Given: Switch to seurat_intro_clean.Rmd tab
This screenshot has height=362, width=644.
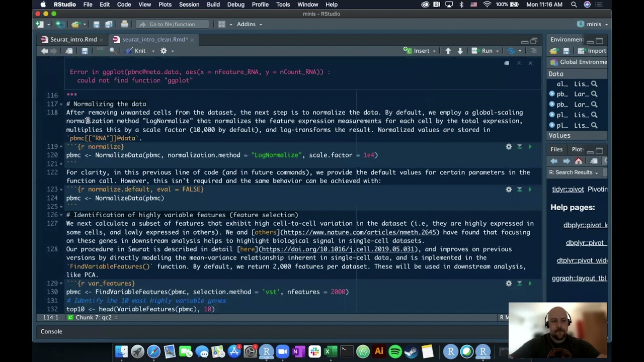Looking at the screenshot, I should coord(154,40).
